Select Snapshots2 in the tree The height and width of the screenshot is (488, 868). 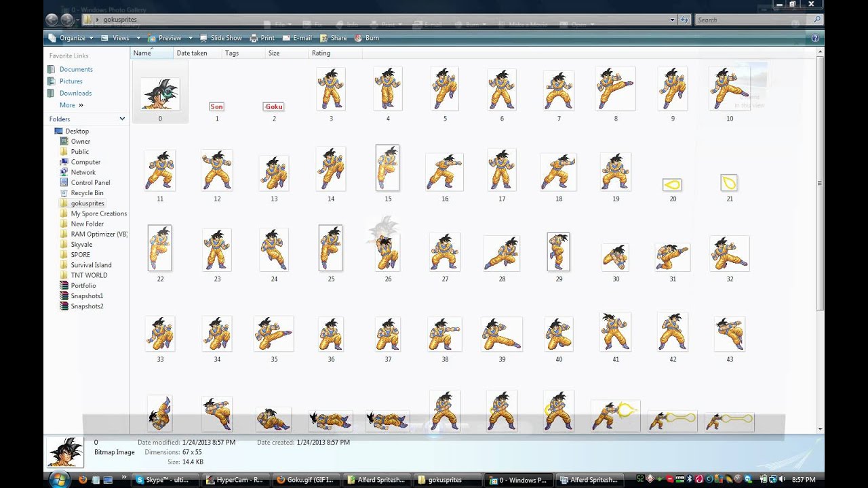81,306
